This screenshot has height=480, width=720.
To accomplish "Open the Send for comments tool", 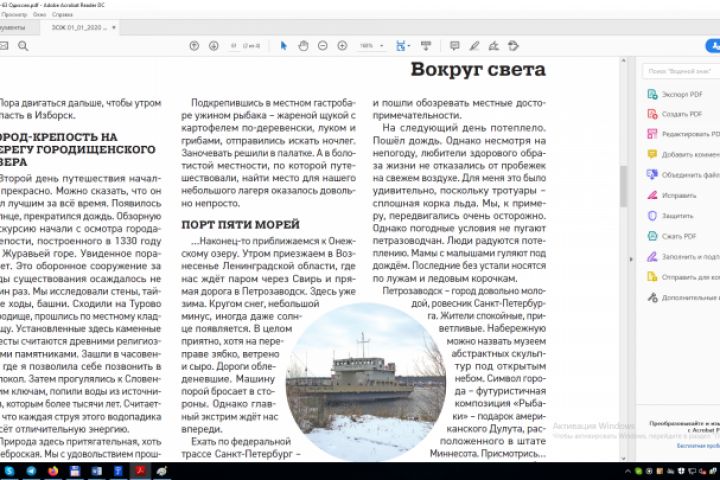I will click(683, 277).
